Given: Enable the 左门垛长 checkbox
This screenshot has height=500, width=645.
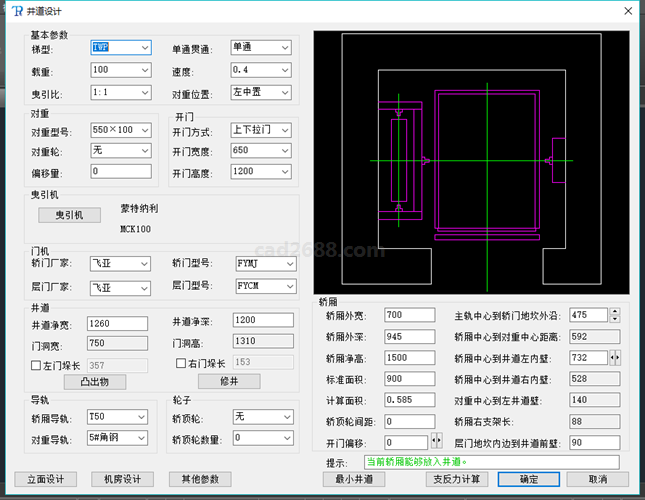Looking at the screenshot, I should 36,366.
